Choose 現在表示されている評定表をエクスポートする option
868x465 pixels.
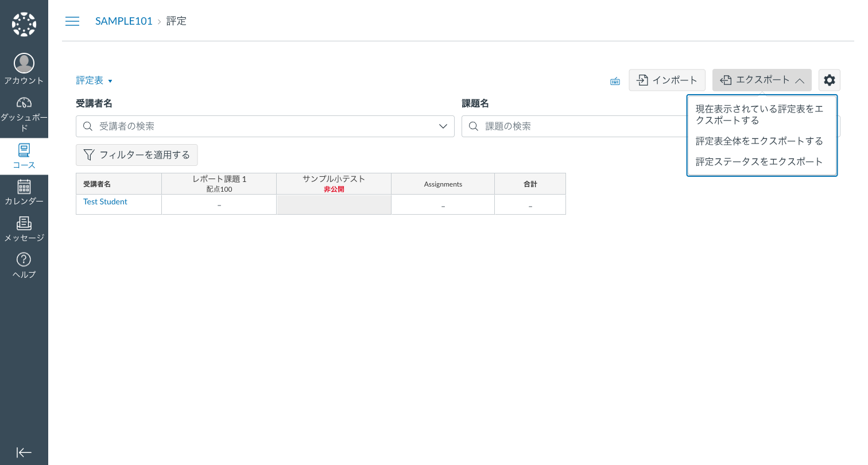click(759, 115)
